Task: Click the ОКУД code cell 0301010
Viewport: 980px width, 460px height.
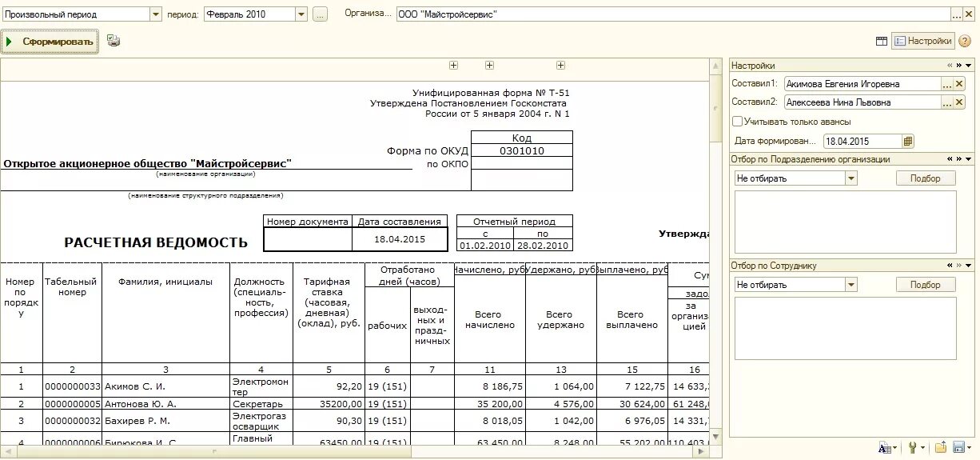Action: [x=522, y=150]
